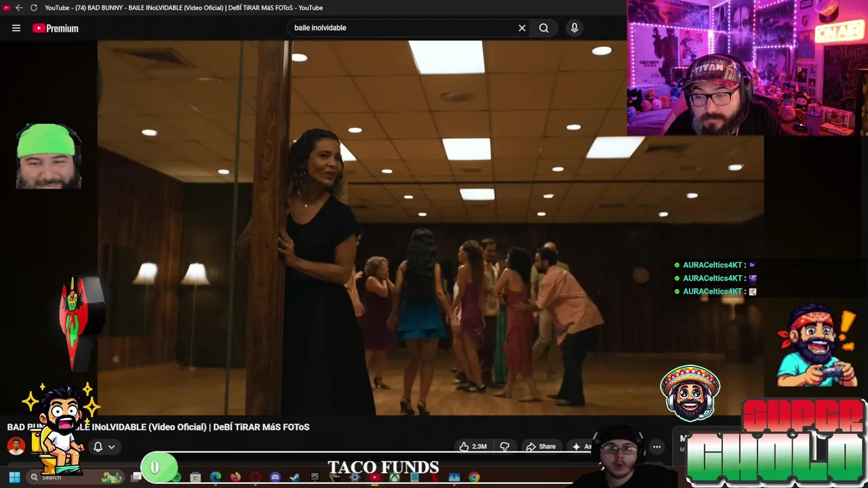Open the YouTube hamburger guide menu
868x488 pixels.
(16, 28)
